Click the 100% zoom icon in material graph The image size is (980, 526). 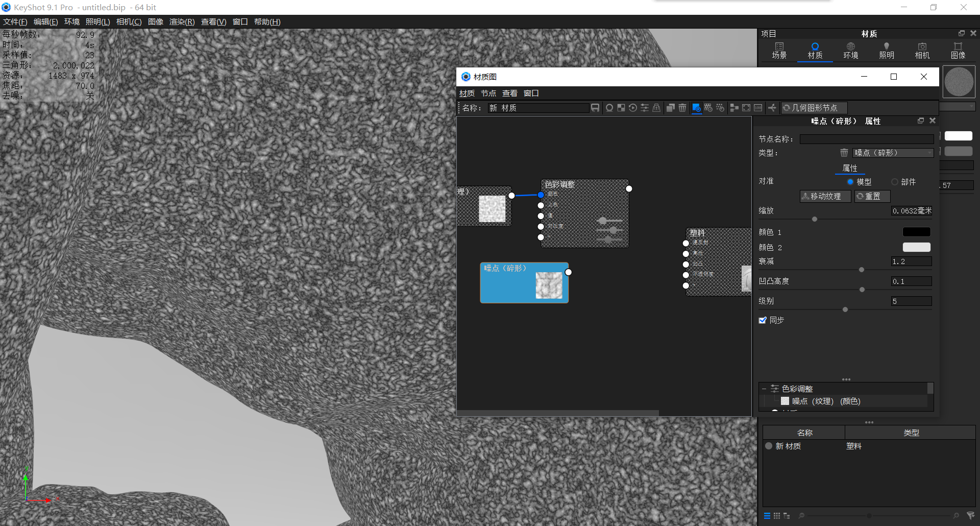(x=758, y=108)
